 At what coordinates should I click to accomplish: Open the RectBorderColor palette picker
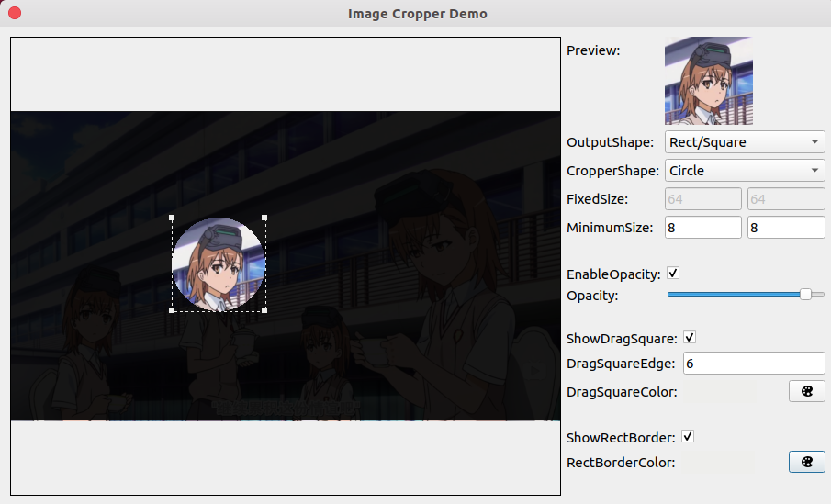point(806,462)
